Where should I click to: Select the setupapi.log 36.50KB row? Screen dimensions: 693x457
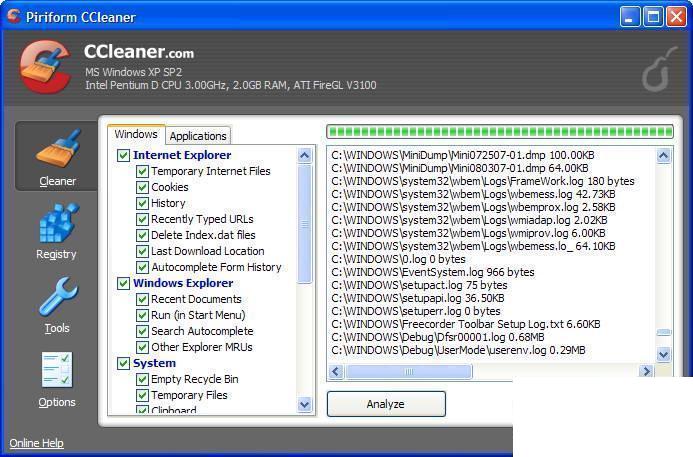coord(418,298)
